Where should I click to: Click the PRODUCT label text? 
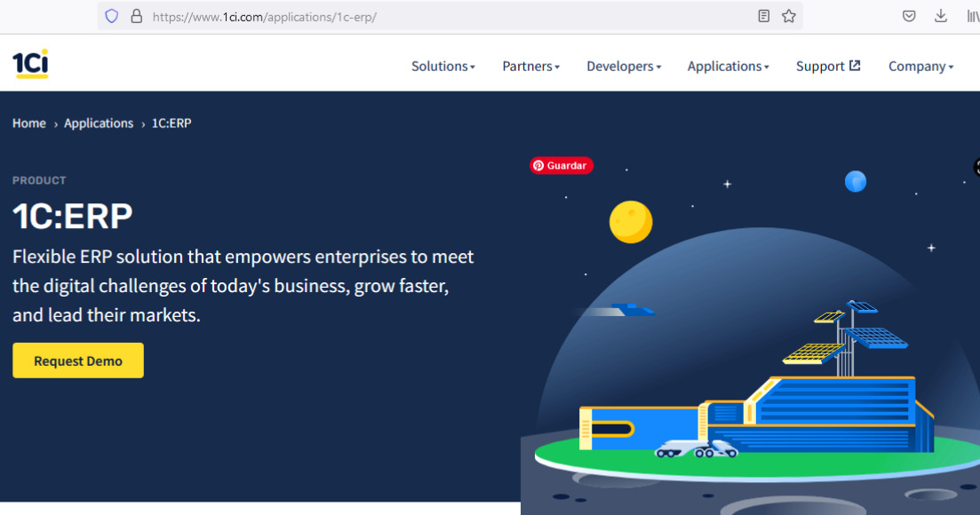pyautogui.click(x=39, y=180)
